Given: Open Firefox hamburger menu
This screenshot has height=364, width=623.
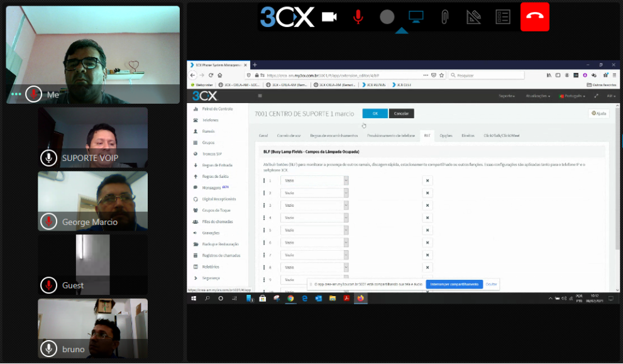Looking at the screenshot, I should point(614,75).
